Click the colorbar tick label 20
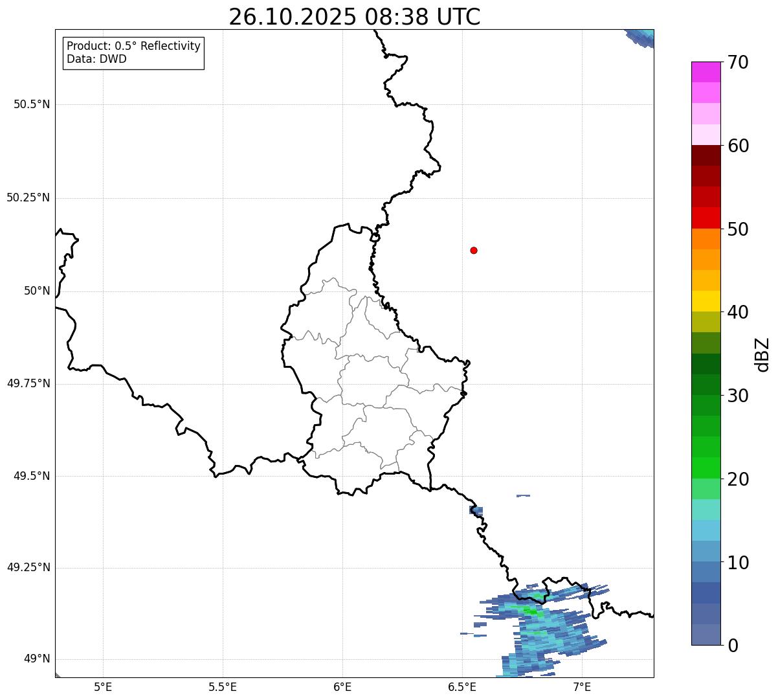778x700 pixels. coord(738,479)
